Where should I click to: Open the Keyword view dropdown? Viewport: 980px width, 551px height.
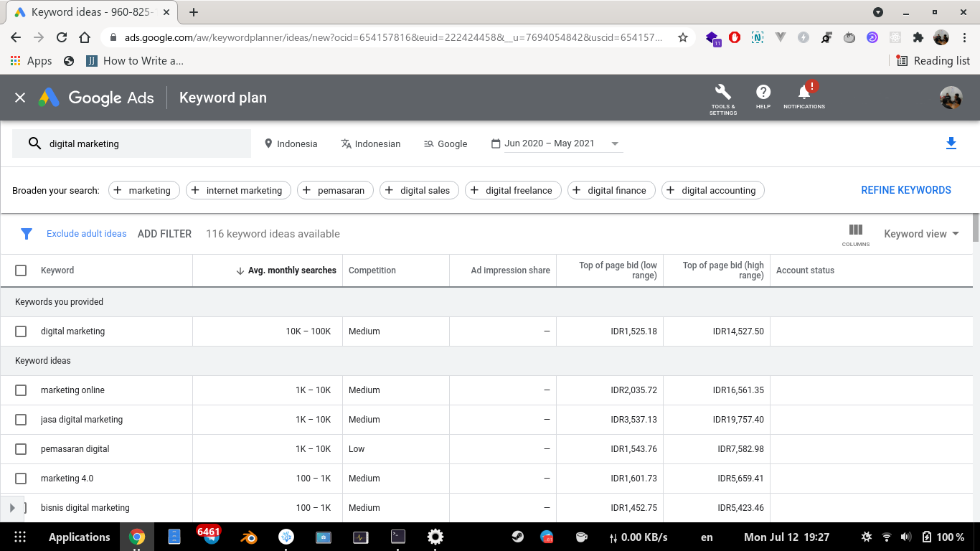pyautogui.click(x=921, y=234)
